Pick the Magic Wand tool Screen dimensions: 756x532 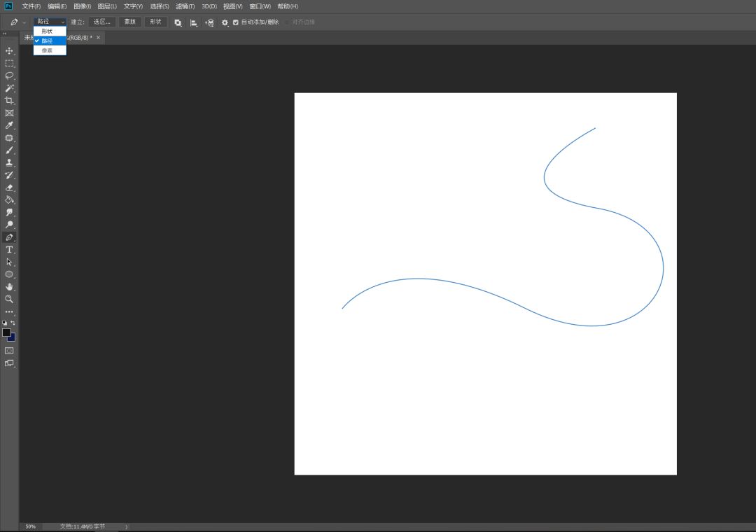pos(9,88)
